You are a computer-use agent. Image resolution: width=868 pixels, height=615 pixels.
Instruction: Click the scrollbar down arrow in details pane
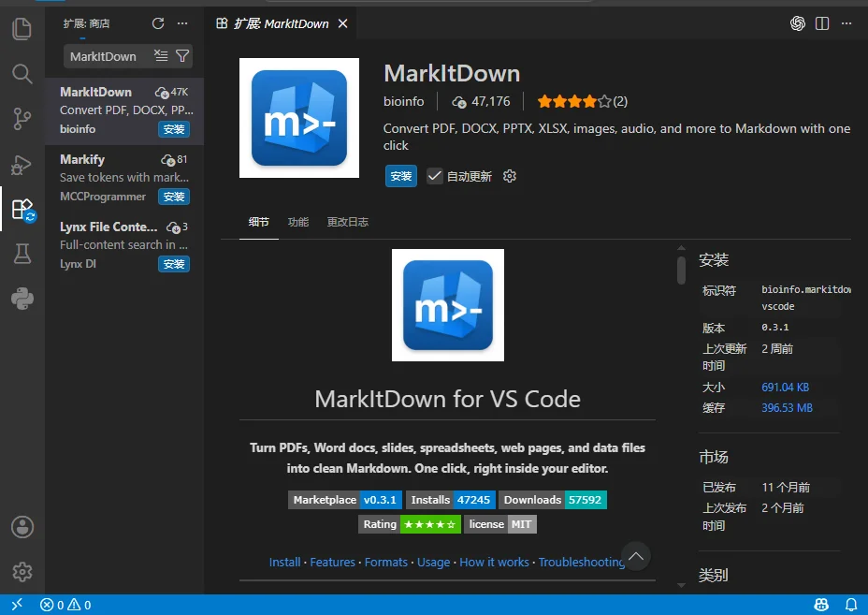(682, 585)
